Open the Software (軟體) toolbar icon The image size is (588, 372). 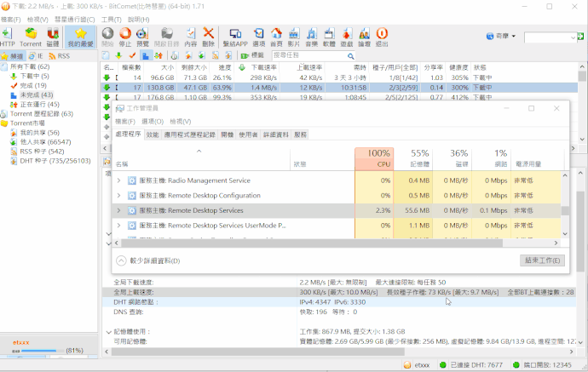click(x=329, y=37)
